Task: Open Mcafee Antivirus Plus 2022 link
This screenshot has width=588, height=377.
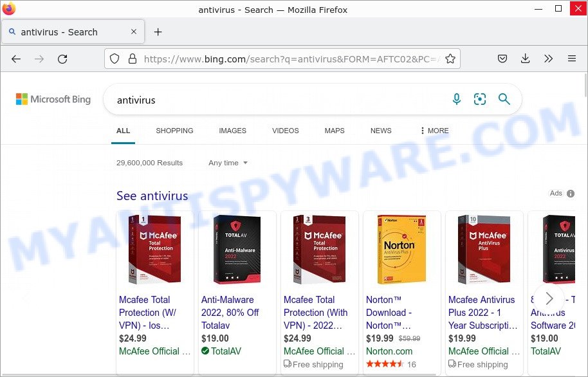Action: tap(482, 313)
